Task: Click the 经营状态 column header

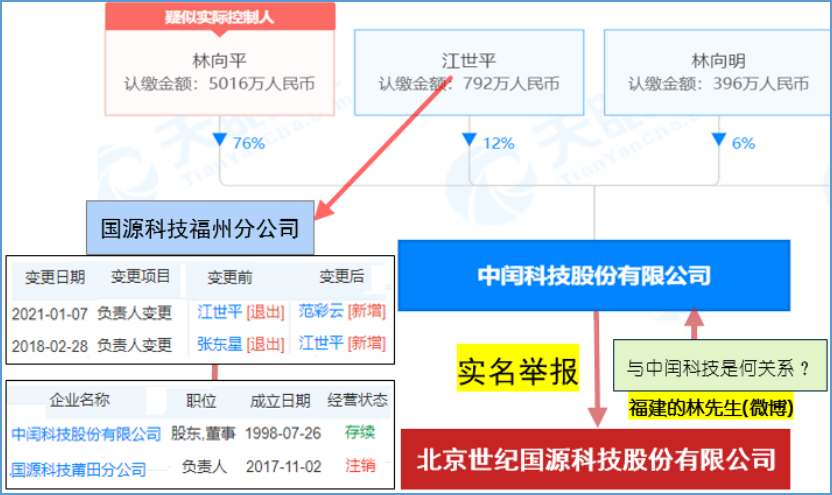Action: (x=358, y=400)
